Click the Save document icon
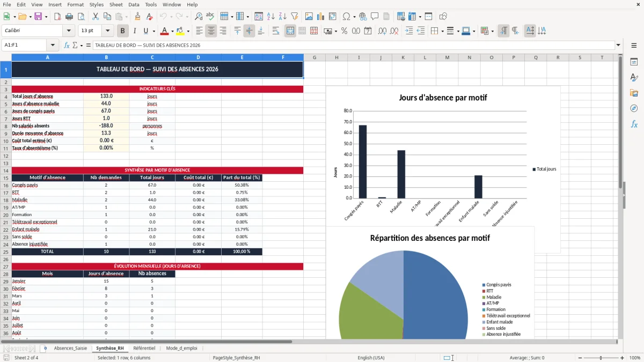 point(38,17)
